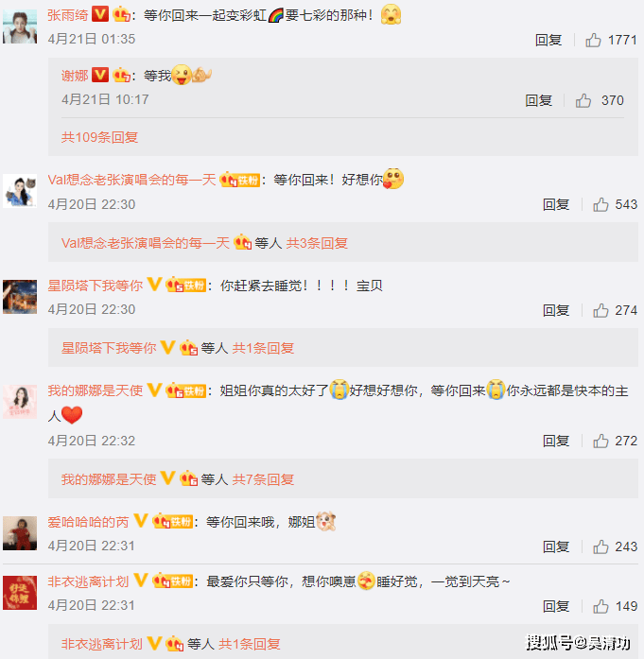Like 非衣逃离计划's comment with 149 likes
This screenshot has height=659, width=644.
[x=600, y=606]
